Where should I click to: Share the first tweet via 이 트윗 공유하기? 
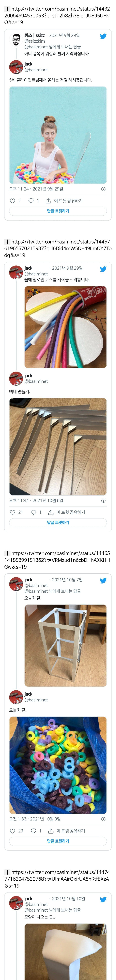pyautogui.click(x=64, y=201)
